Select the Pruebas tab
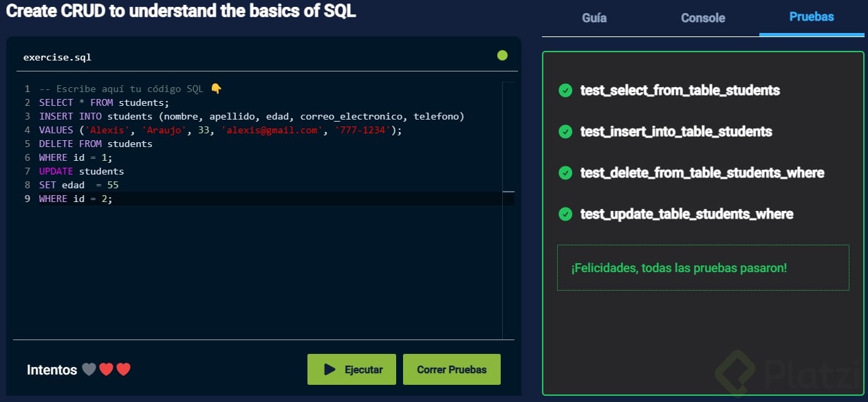Screen dimensions: 868x402 coord(812,17)
